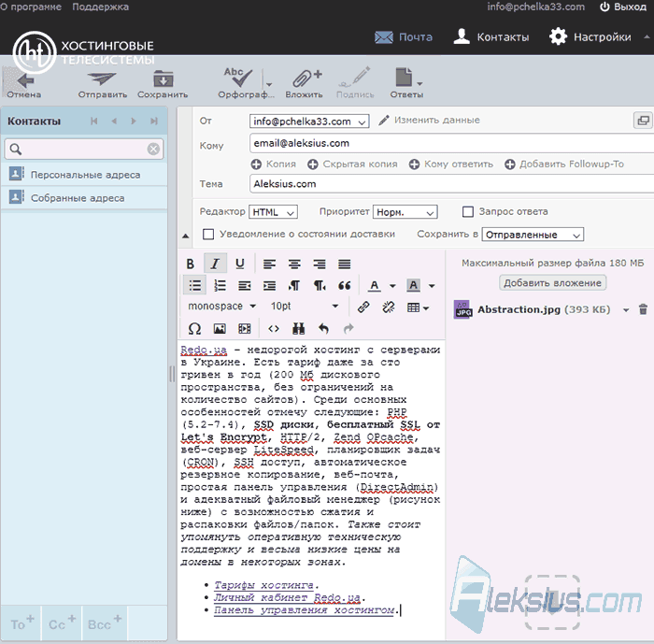This screenshot has width=654, height=644.
Task: Open the Почта mail tab
Action: pos(404,37)
